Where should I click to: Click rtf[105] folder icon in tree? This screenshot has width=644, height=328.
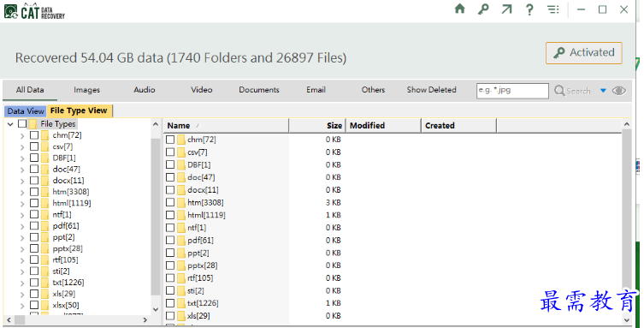pos(45,259)
